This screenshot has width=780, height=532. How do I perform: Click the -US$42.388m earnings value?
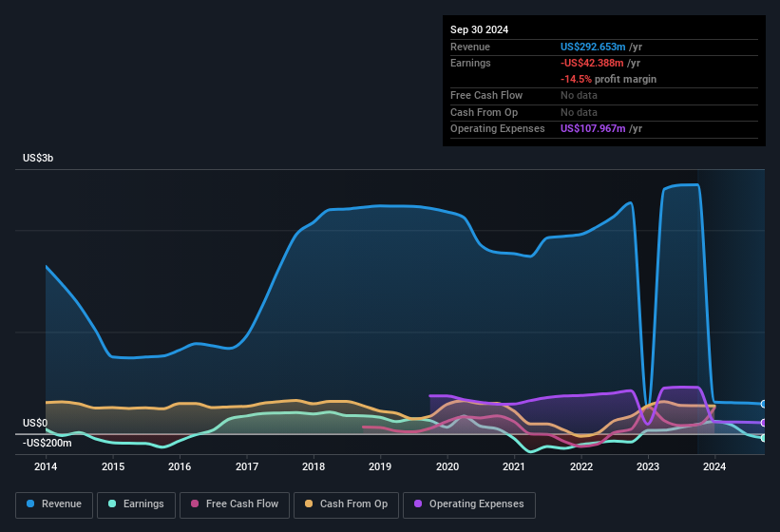(x=592, y=63)
